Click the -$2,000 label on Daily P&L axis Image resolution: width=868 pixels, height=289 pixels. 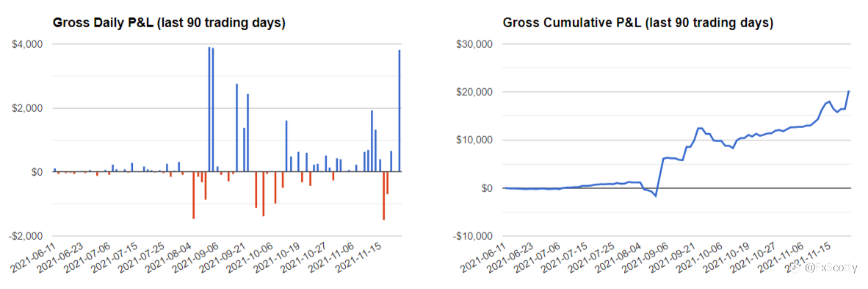(26, 237)
